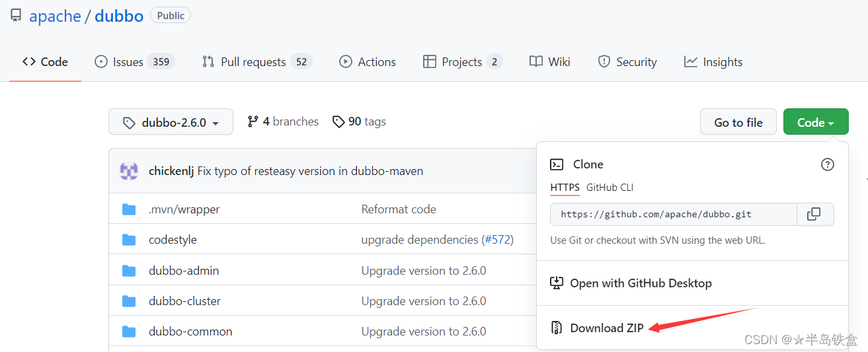Click the help question mark icon in Clone panel
Screen dimensions: 868x352
(827, 164)
